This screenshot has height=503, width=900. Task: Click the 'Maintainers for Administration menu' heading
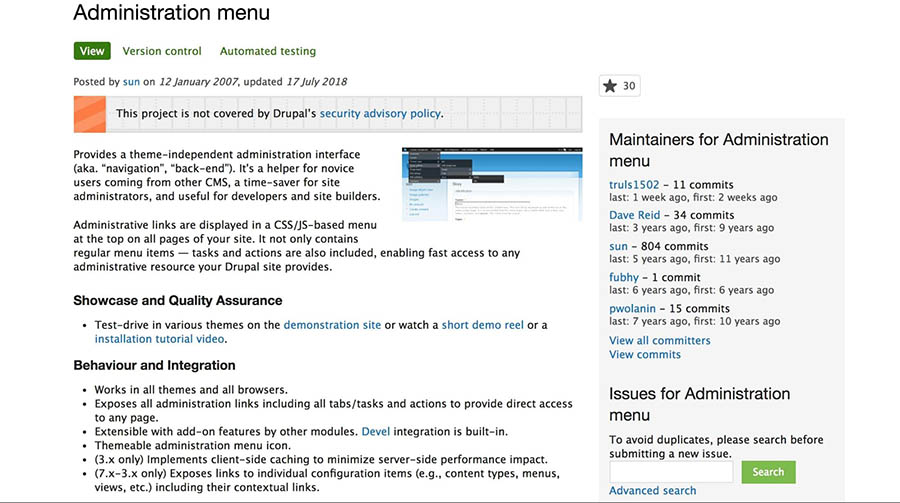[719, 150]
